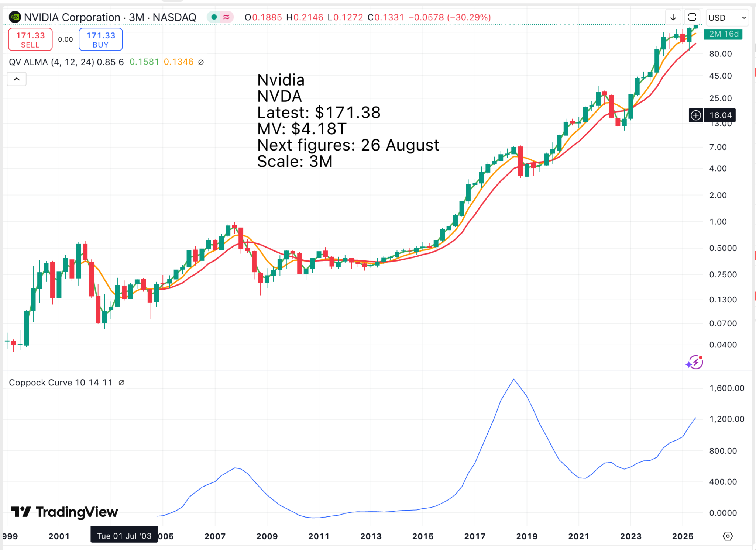Click the 0.0400 price axis label
This screenshot has height=550, width=756.
pos(723,345)
